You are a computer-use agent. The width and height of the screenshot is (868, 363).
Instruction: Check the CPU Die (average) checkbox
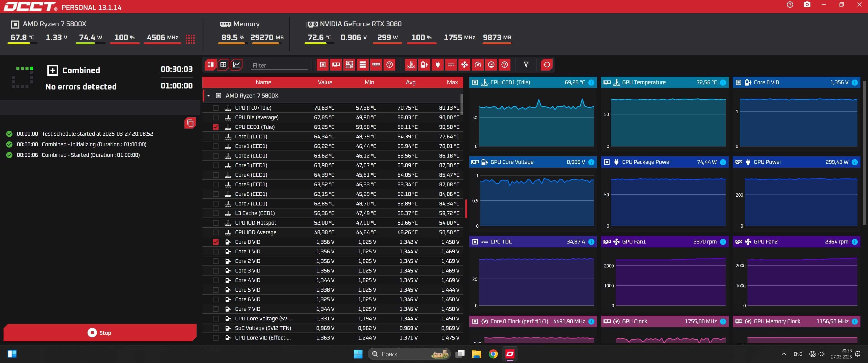216,117
